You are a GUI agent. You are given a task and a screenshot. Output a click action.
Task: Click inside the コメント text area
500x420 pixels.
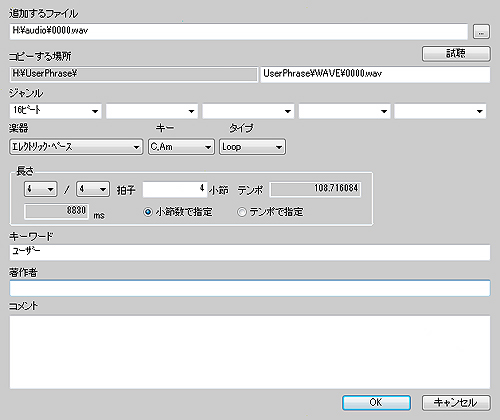click(x=250, y=352)
